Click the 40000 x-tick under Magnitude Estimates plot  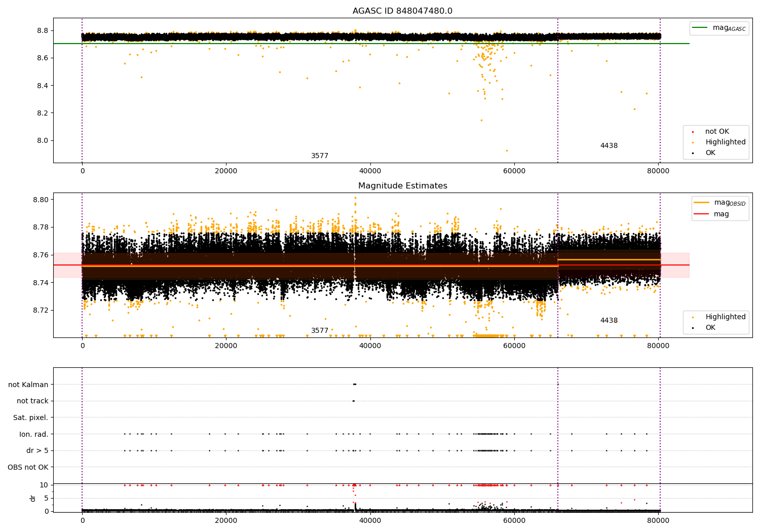(x=370, y=346)
